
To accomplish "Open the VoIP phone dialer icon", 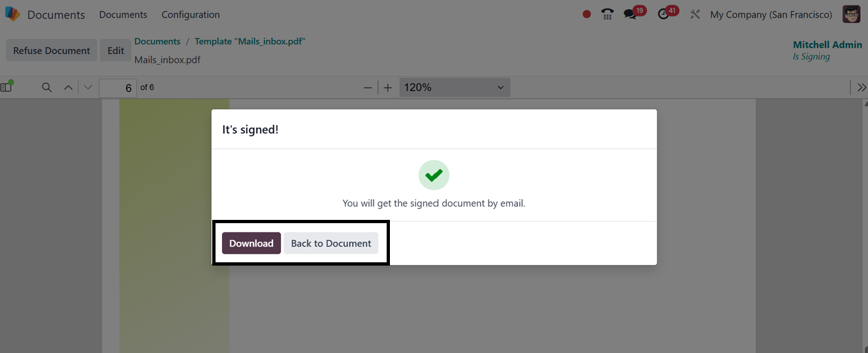I will pyautogui.click(x=607, y=14).
